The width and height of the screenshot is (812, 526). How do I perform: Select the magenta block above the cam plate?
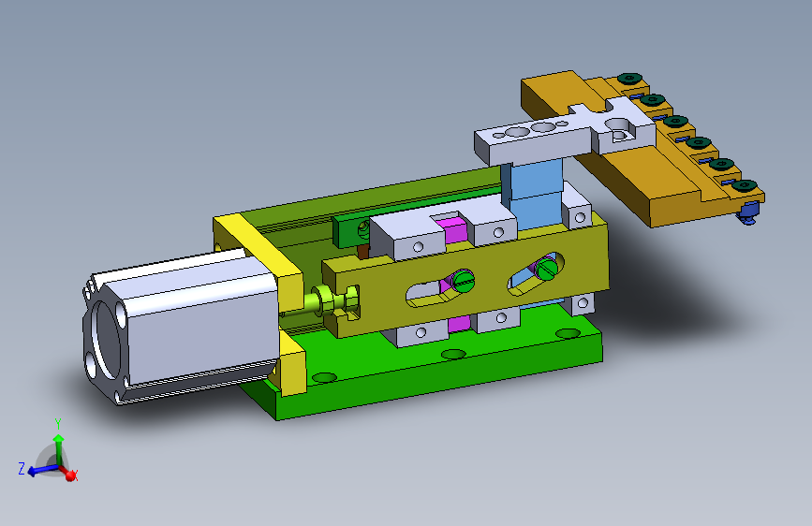(x=451, y=230)
